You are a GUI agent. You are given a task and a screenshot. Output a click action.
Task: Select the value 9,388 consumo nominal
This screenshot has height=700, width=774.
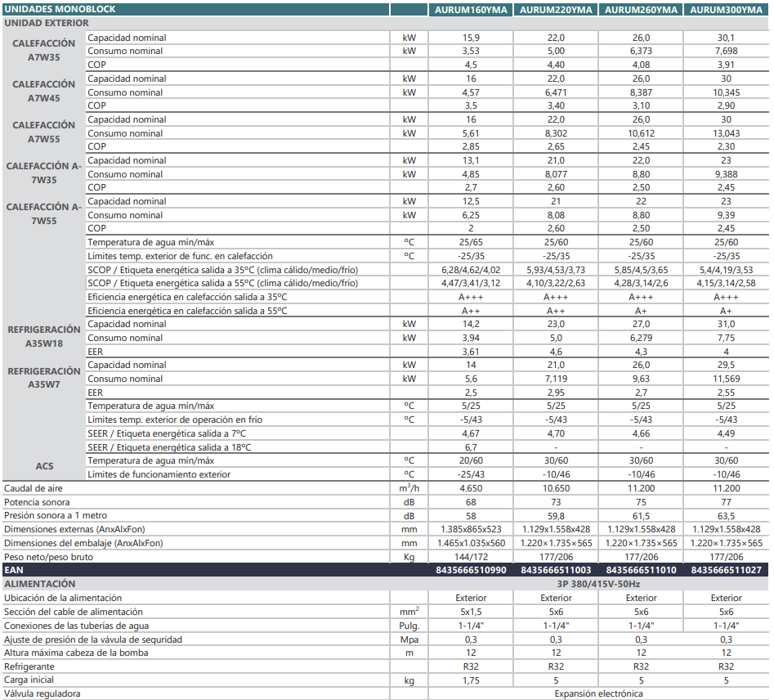(x=726, y=174)
